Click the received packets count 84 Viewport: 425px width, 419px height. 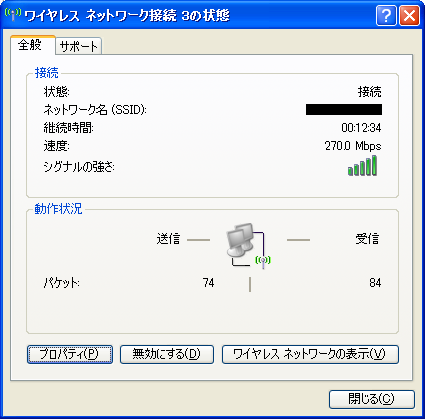375,283
